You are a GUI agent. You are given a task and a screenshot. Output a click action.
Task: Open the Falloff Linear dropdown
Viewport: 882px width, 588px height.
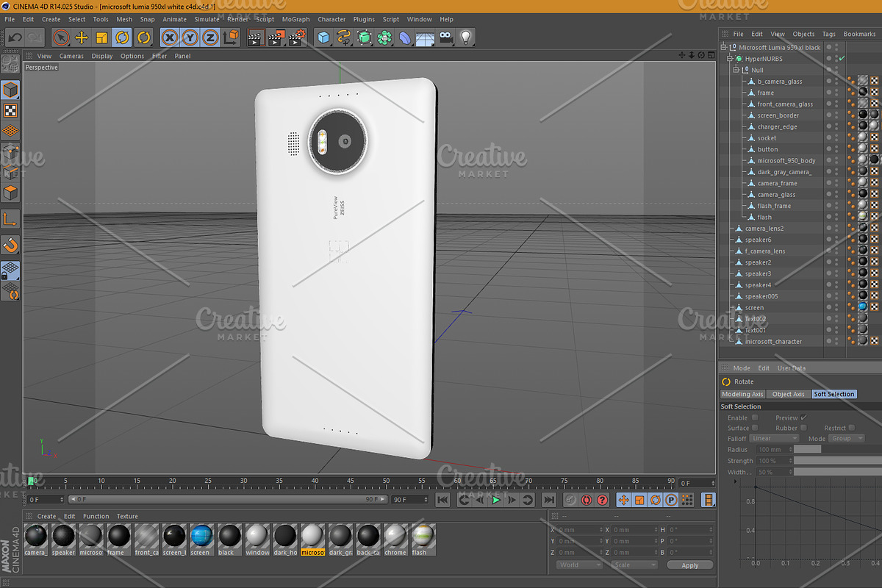(774, 438)
